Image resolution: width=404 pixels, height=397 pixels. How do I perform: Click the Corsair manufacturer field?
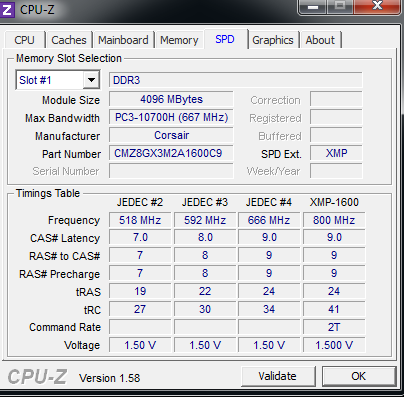tap(171, 135)
